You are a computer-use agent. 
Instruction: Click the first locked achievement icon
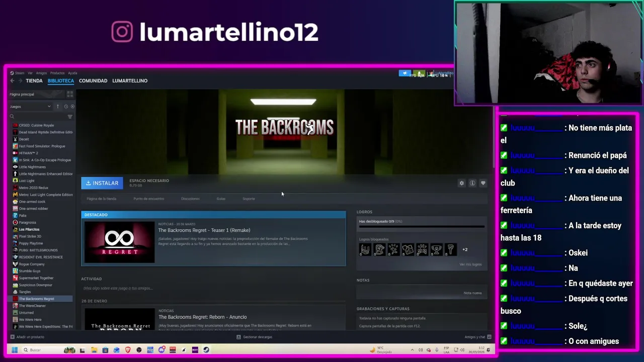365,249
